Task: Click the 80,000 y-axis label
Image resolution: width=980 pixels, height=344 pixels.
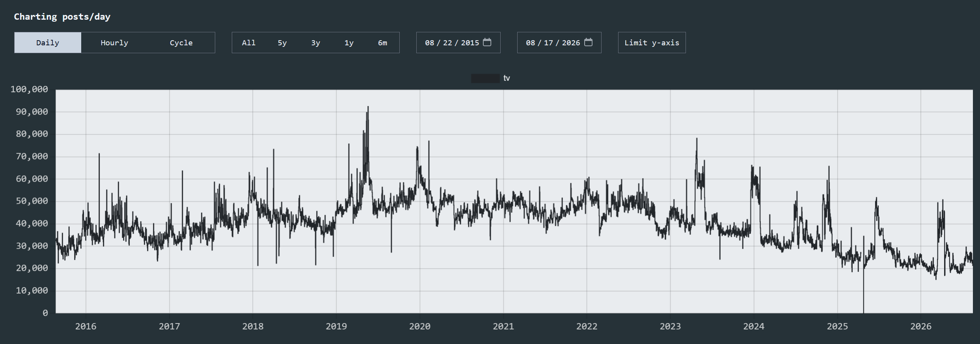Action: point(32,134)
